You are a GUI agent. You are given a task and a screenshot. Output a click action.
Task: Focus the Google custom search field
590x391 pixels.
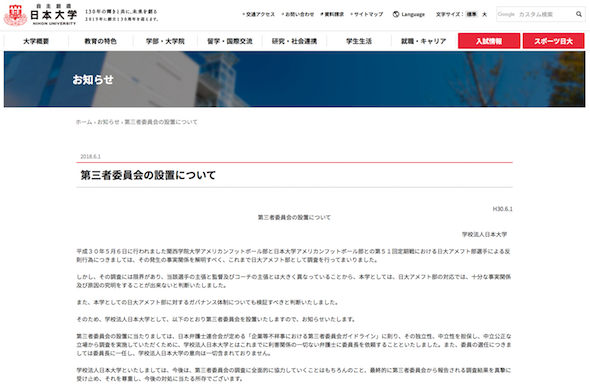(x=535, y=14)
